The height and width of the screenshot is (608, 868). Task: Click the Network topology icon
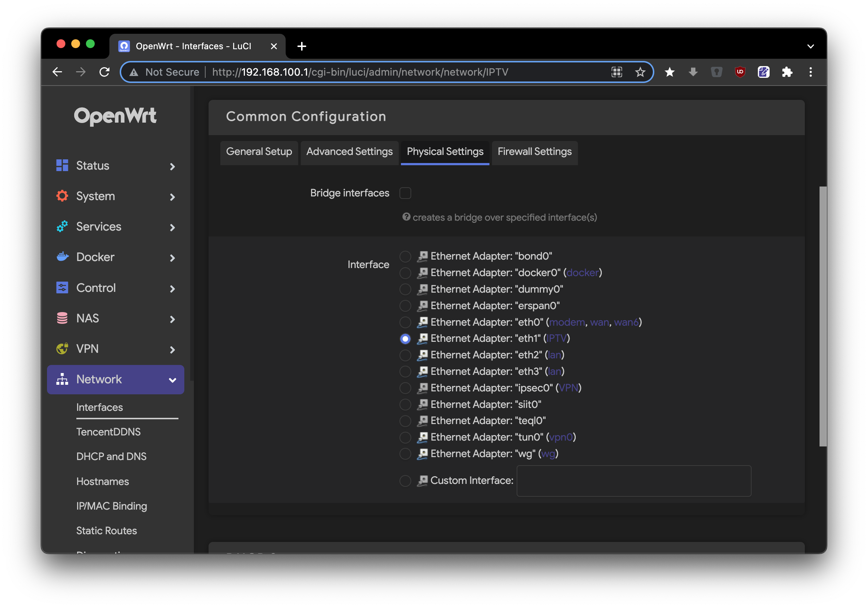(62, 379)
